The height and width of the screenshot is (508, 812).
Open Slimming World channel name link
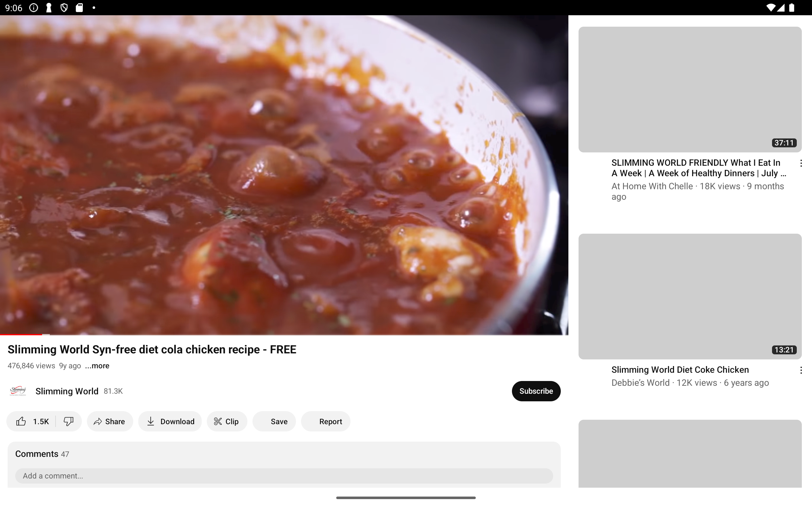[x=67, y=391]
